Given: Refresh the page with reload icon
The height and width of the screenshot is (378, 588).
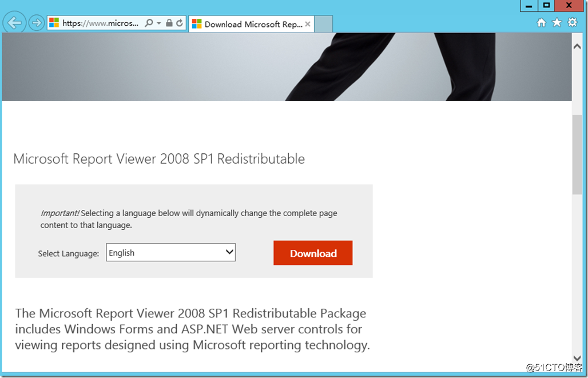Looking at the screenshot, I should tap(180, 23).
